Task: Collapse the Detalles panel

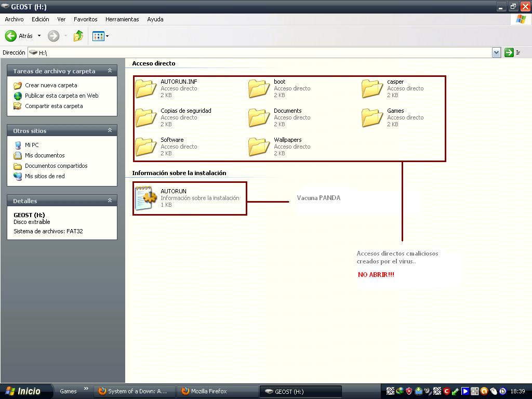Action: tap(110, 201)
